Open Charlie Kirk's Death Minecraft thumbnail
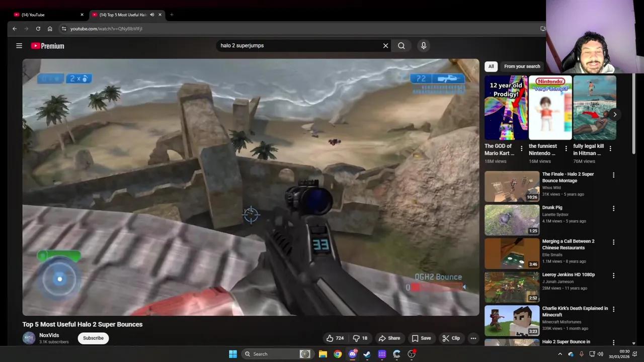644x362 pixels. (x=512, y=321)
